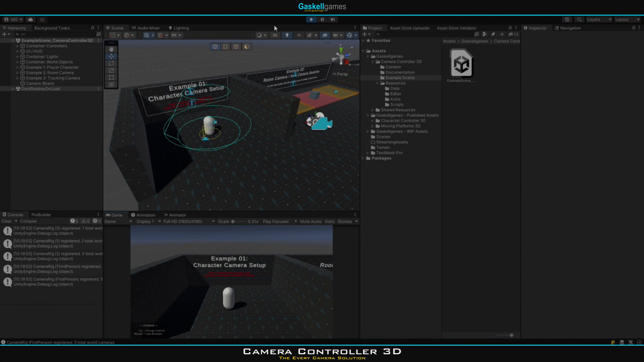Toggle scene visibility hidden-objects eye button
Screen dimensions: 644x362
tap(325, 35)
